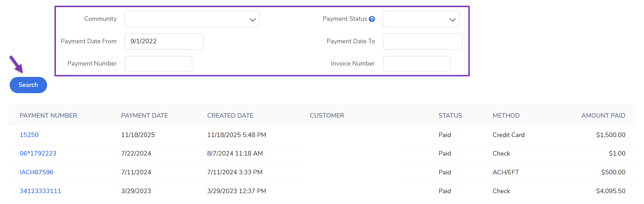This screenshot has width=644, height=204.
Task: View payment !ACH87596 details
Action: tap(37, 172)
